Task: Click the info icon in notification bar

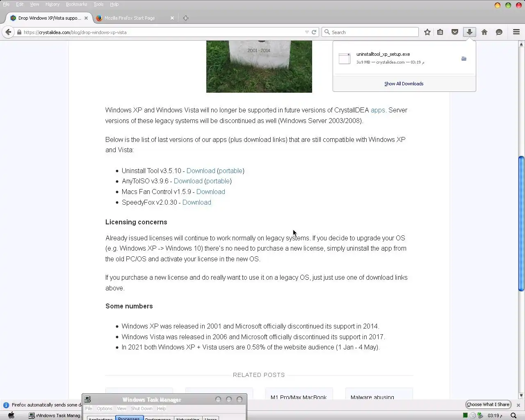Action: click(x=6, y=405)
